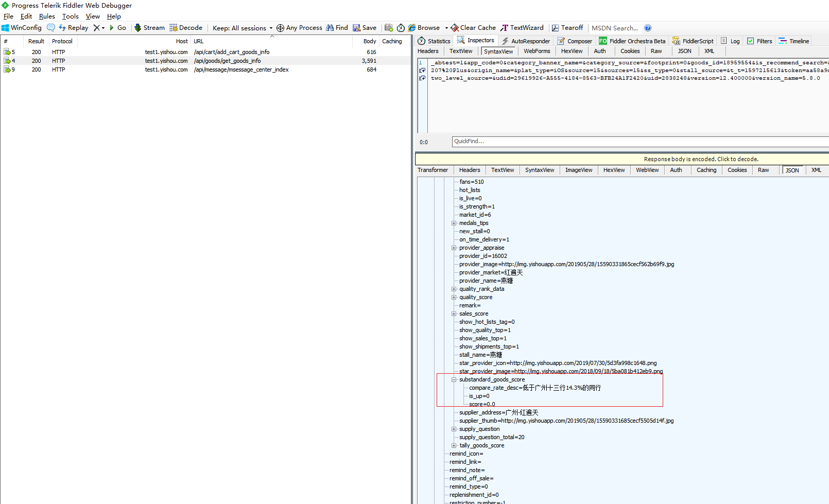Click the comment speech bubble icon
This screenshot has width=829, height=504.
click(50, 28)
